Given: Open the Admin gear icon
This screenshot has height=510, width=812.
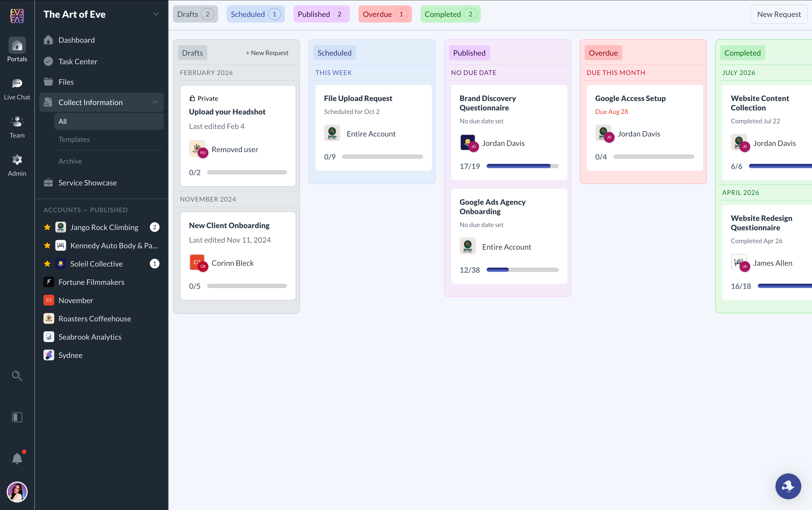Looking at the screenshot, I should [17, 160].
